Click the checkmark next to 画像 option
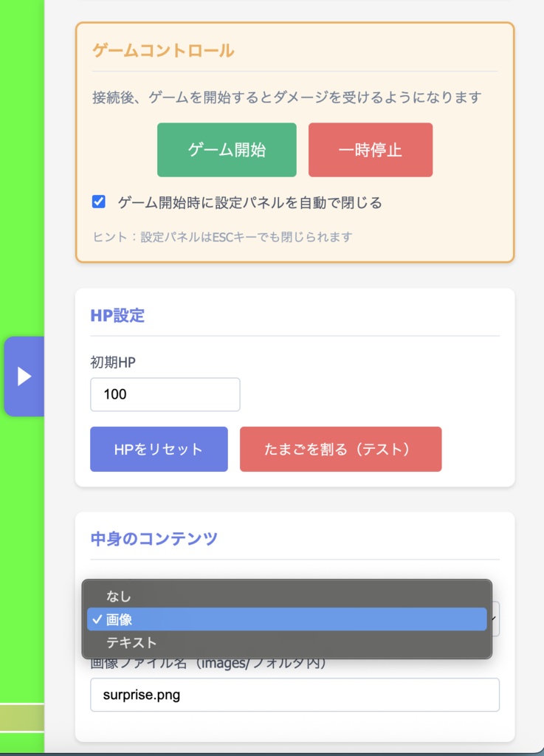 [97, 619]
